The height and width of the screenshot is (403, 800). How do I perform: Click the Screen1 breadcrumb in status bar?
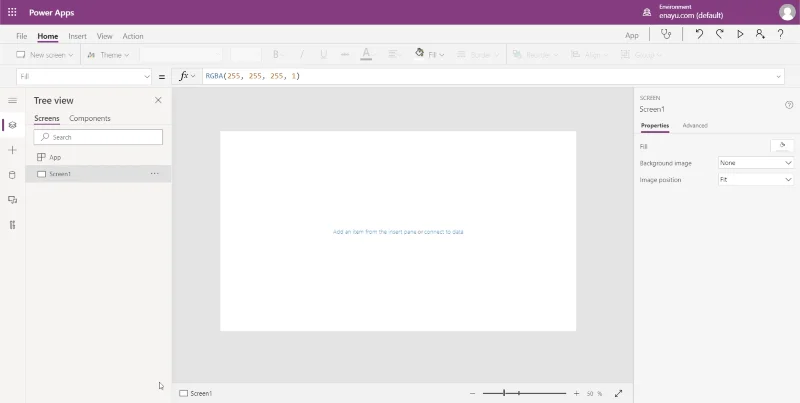196,393
